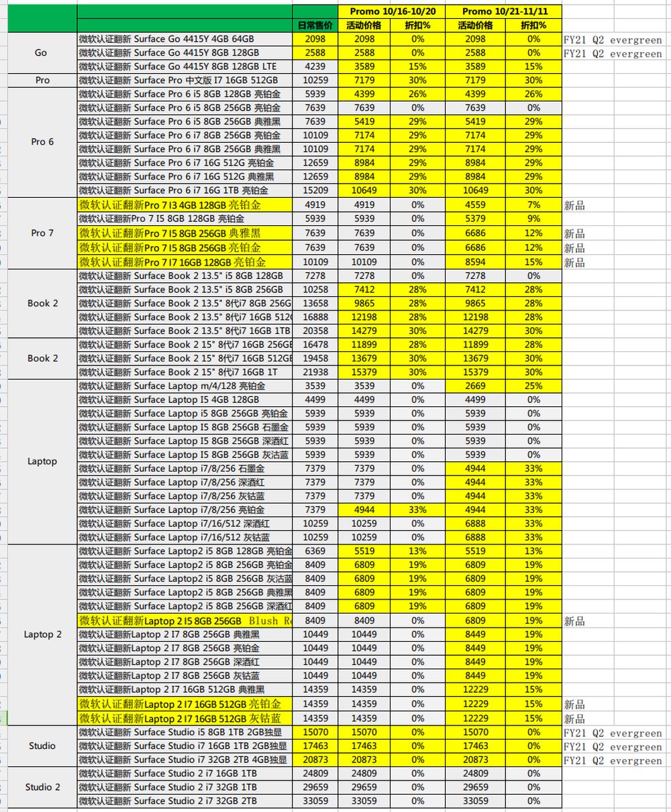Select the "25%" discount cell
This screenshot has height=812, width=671.
tap(533, 386)
